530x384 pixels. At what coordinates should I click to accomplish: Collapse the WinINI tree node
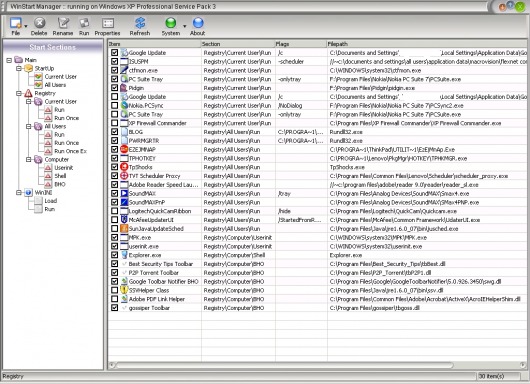click(19, 192)
